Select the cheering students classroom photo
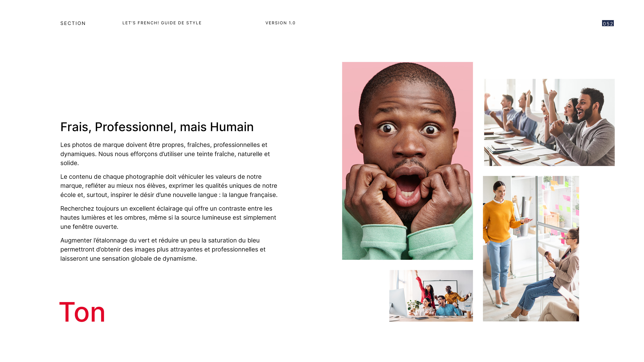This screenshot has height=362, width=644. pos(549,122)
